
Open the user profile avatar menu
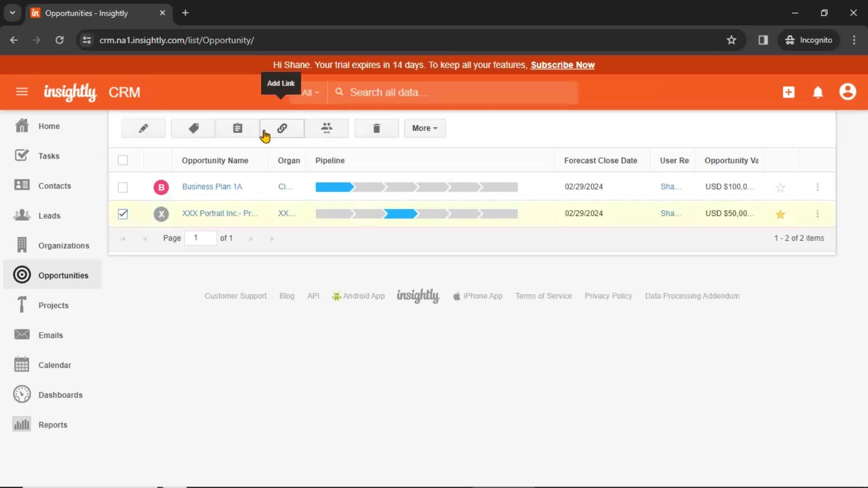[x=848, y=92]
